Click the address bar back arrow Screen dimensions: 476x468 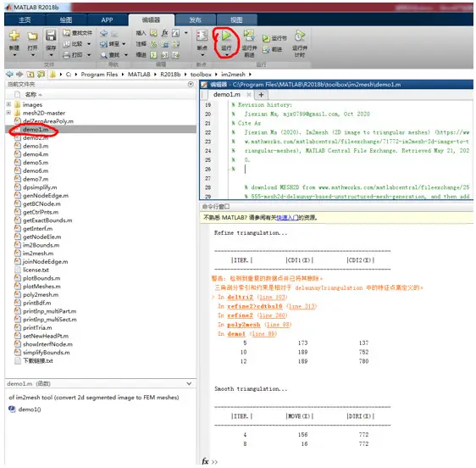[x=9, y=74]
